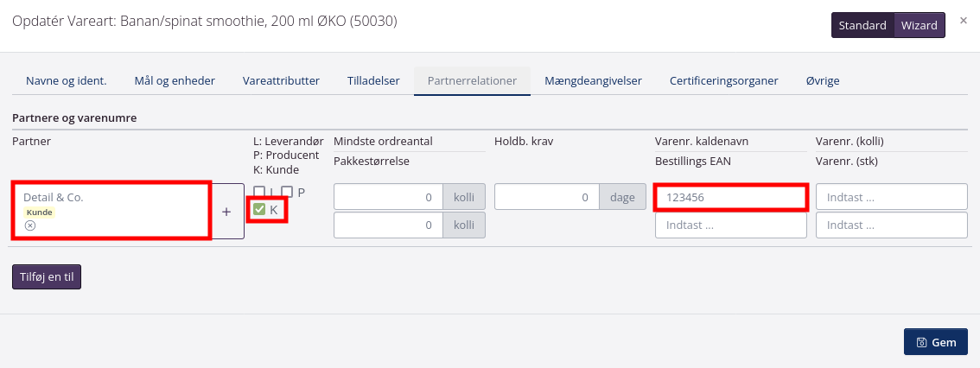Open the Mål og enheder tab

[175, 80]
